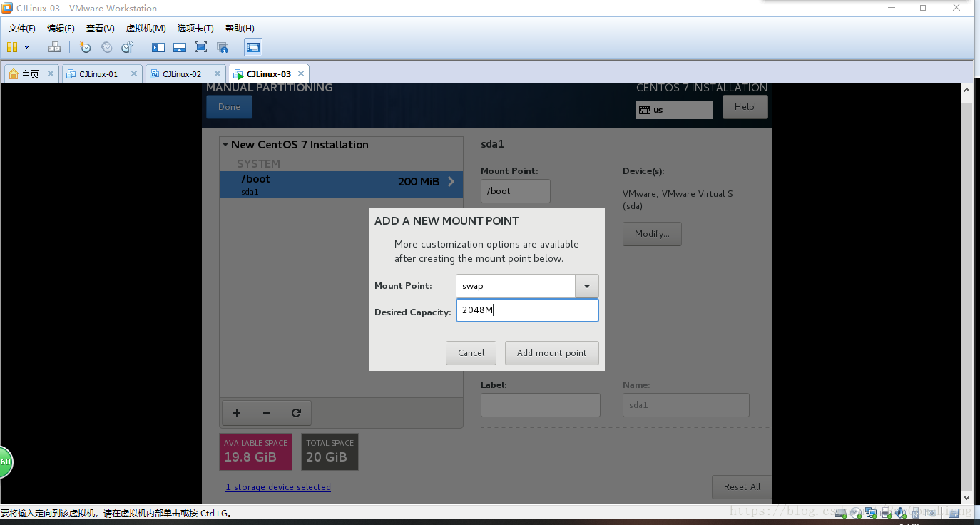Close the CJLinux-02 tab
The width and height of the screenshot is (980, 525).
click(218, 73)
